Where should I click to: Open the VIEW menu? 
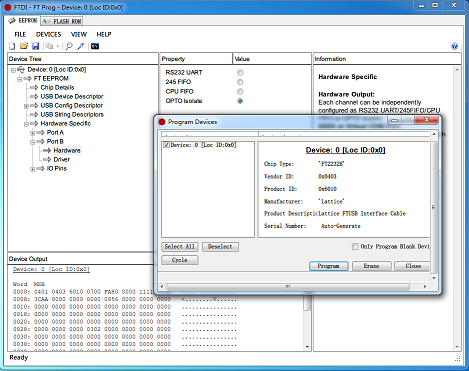(x=79, y=34)
